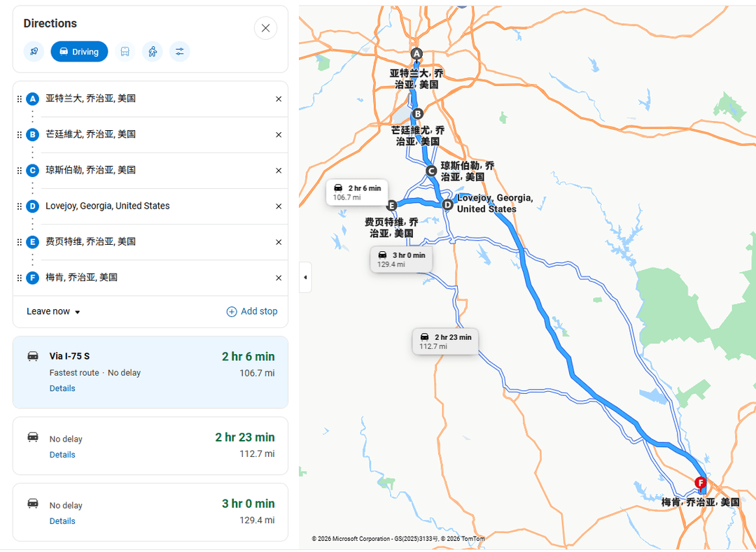
Task: Select the Driving travel mode
Action: click(79, 52)
